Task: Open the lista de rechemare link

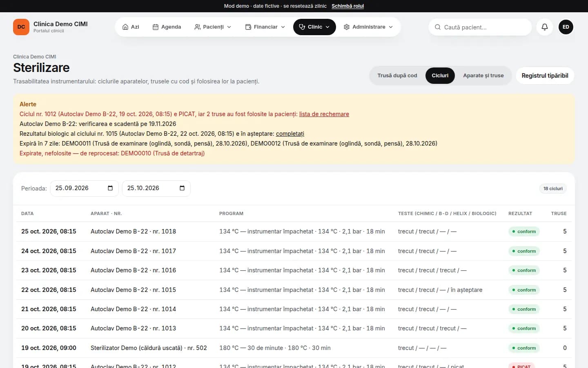Action: pyautogui.click(x=324, y=114)
